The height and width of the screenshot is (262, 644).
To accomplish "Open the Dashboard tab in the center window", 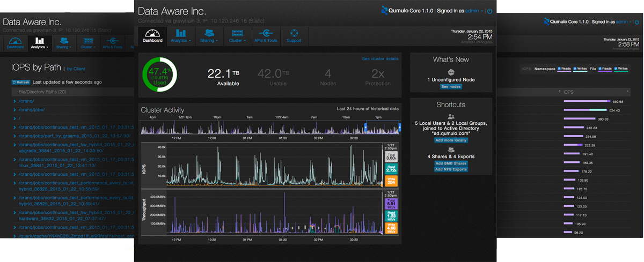I will tap(152, 35).
